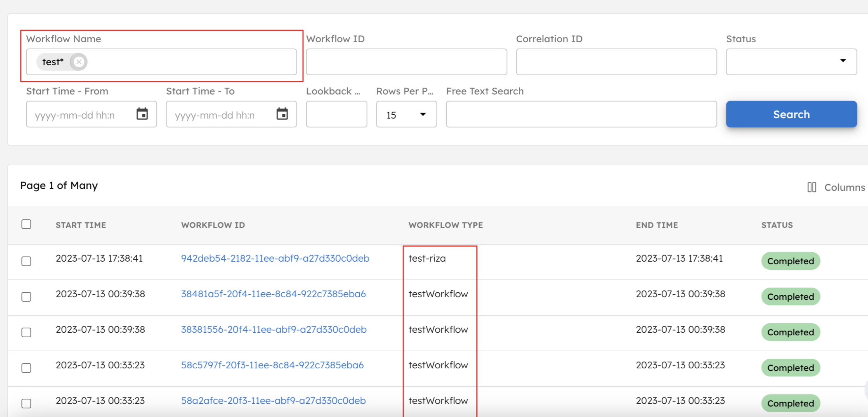Image resolution: width=868 pixels, height=417 pixels.
Task: Check the select-all checkbox in the table header
Action: coord(26,224)
